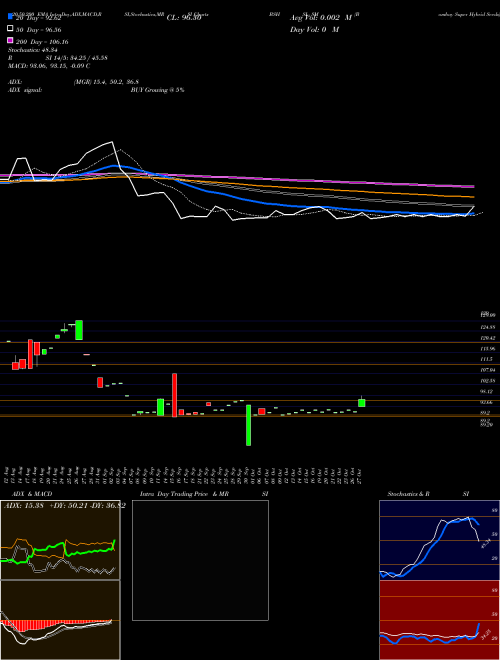The width and height of the screenshot is (500, 660).
Task: Click the long green candle dipping below 89.2
Action: pyautogui.click(x=248, y=425)
